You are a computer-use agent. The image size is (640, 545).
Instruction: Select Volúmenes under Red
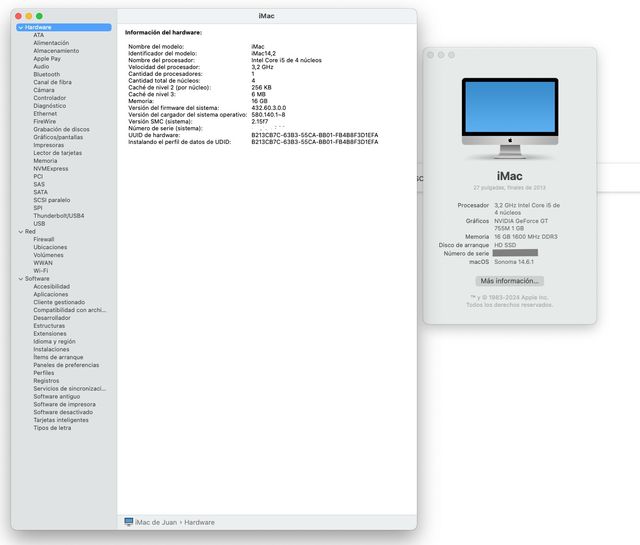[x=48, y=255]
